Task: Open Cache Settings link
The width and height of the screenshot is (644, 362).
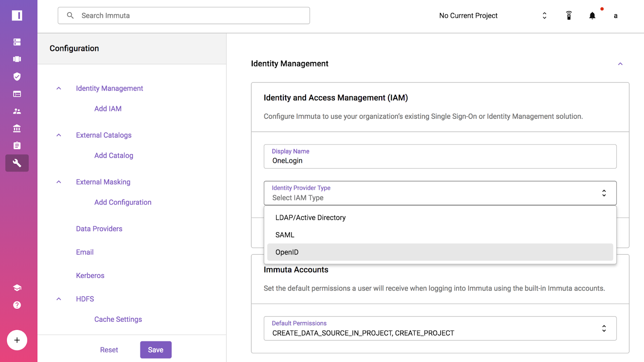Action: pyautogui.click(x=118, y=319)
